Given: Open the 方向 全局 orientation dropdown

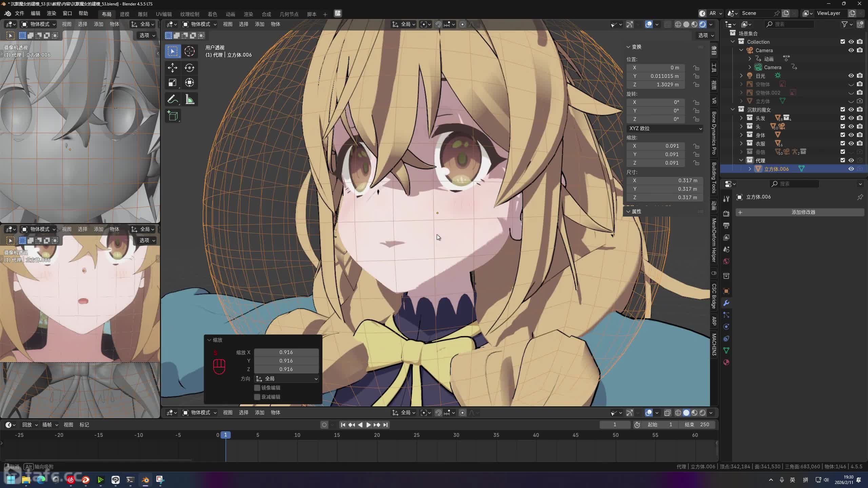Looking at the screenshot, I should [x=287, y=379].
